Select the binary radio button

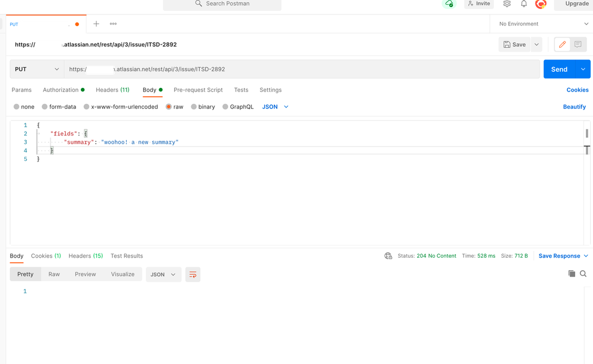pos(194,107)
